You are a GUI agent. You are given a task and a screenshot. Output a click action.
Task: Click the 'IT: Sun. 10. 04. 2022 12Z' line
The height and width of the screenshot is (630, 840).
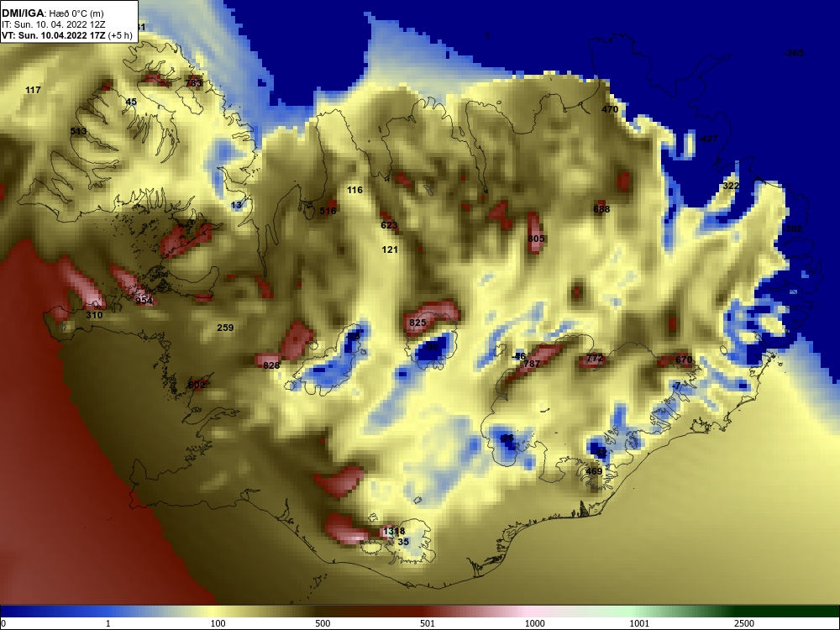tap(54, 24)
